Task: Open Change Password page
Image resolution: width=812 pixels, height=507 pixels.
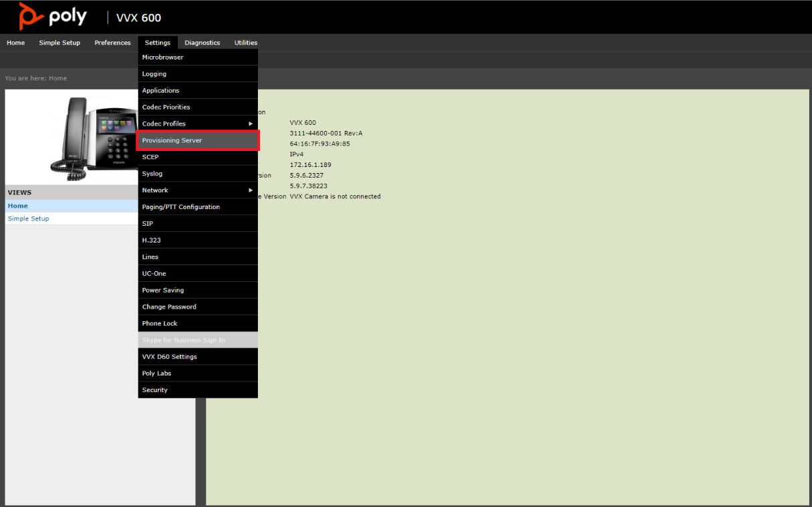Action: (198, 307)
